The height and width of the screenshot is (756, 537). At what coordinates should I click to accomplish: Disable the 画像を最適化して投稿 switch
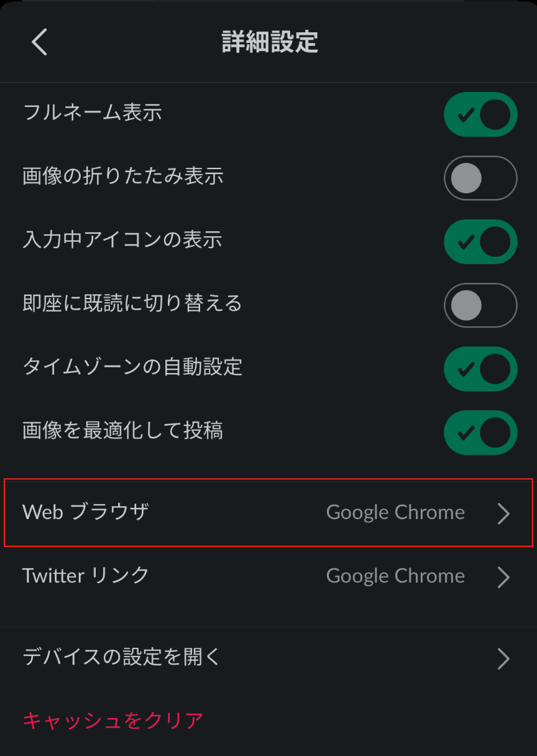[480, 432]
